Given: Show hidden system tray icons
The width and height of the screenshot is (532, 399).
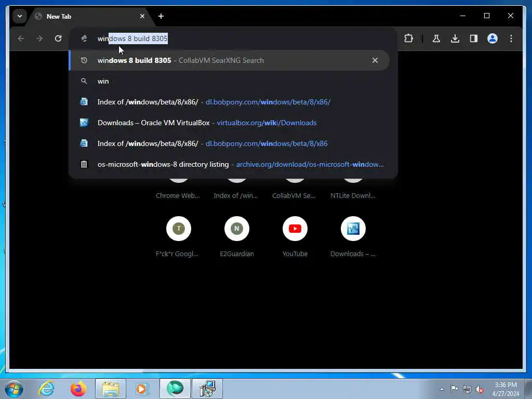Looking at the screenshot, I should point(442,389).
